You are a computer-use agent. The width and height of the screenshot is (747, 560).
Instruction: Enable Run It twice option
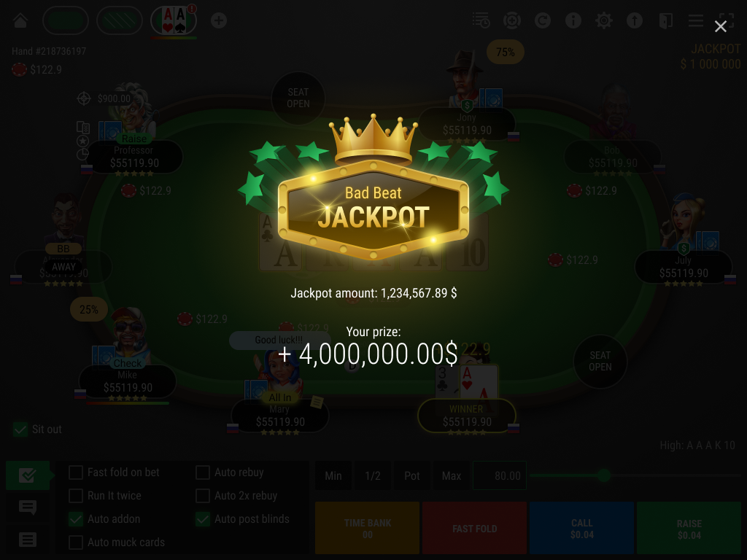pyautogui.click(x=76, y=496)
